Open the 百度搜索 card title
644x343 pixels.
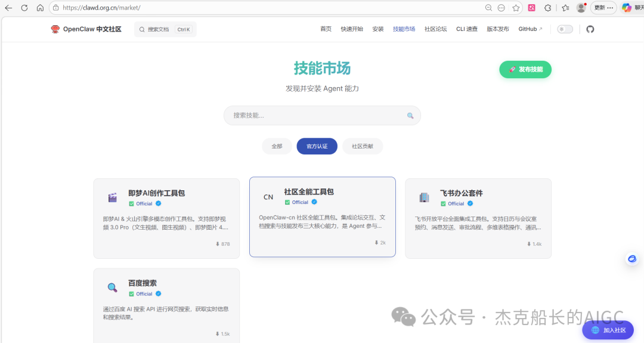(x=142, y=283)
